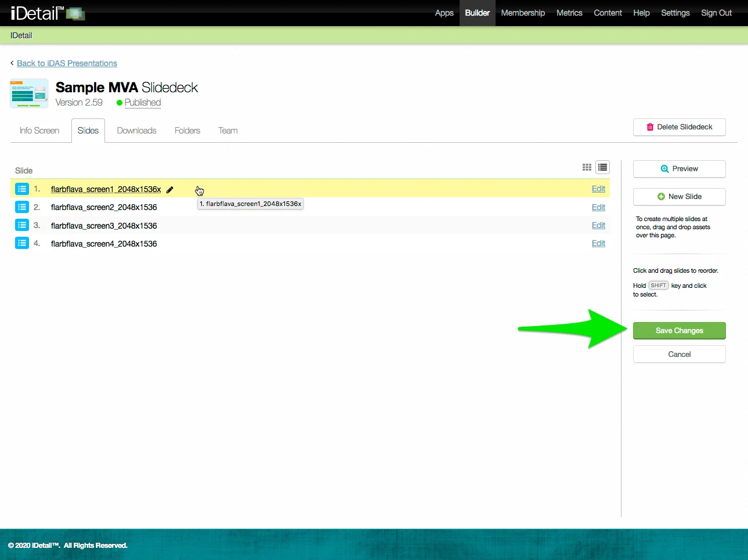
Task: Open the Info Screen tab
Action: 39,131
